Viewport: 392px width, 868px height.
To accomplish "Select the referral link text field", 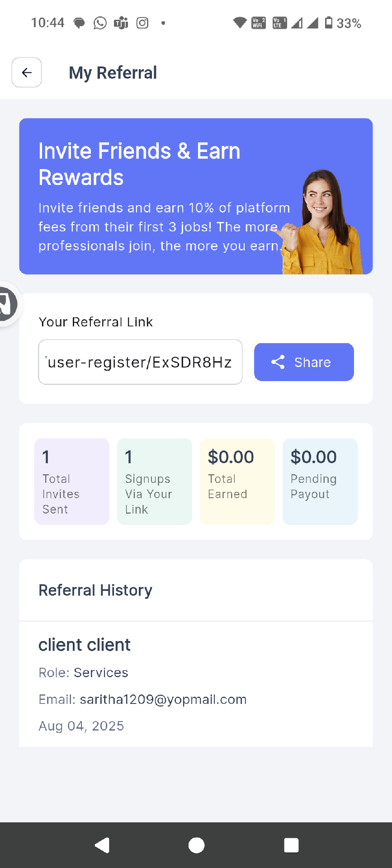I will (140, 362).
